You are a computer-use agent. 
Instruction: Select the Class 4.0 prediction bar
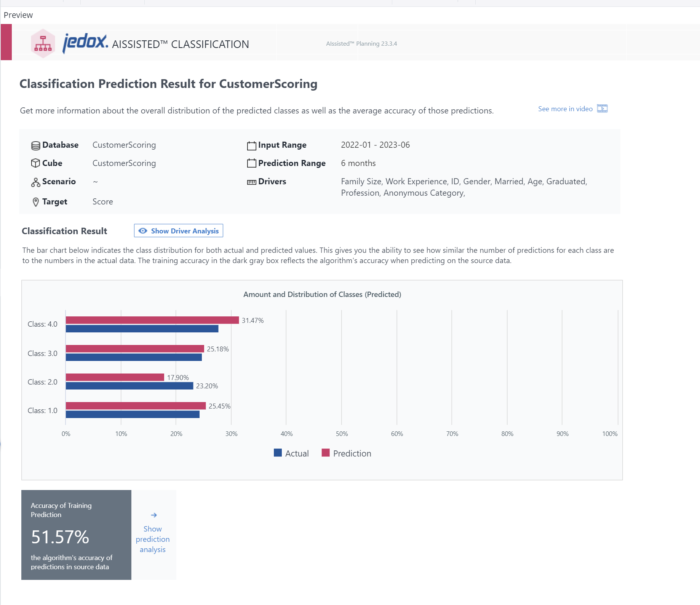point(152,320)
